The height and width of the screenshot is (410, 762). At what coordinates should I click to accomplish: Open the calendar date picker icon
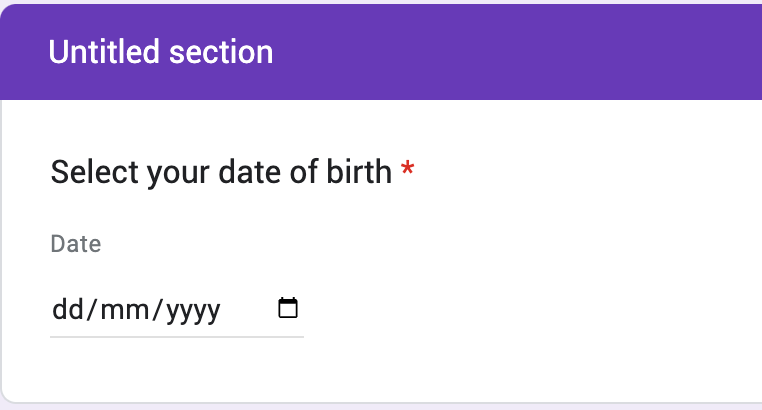point(288,308)
